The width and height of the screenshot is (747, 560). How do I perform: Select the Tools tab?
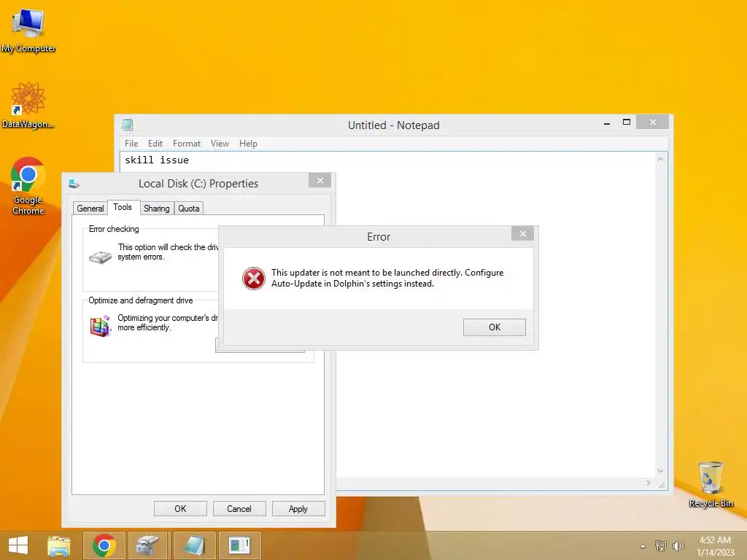pos(123,207)
